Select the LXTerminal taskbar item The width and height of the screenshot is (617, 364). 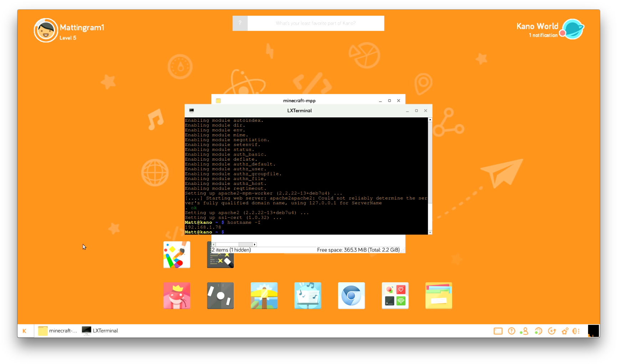click(100, 331)
